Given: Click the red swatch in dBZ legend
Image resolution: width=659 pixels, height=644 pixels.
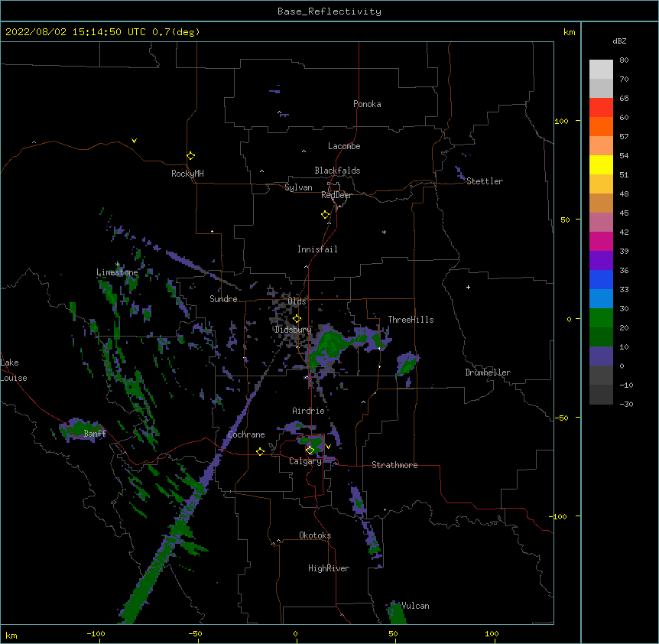Looking at the screenshot, I should pyautogui.click(x=601, y=107).
